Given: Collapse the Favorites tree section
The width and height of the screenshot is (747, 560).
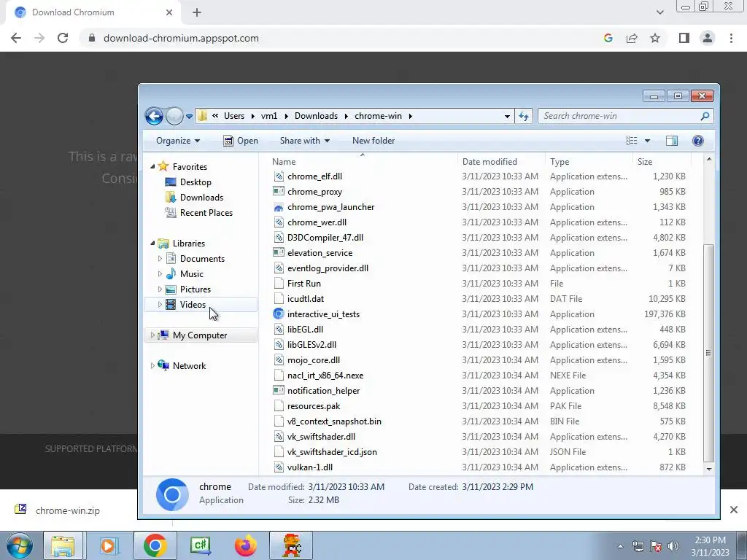Looking at the screenshot, I should 152,167.
